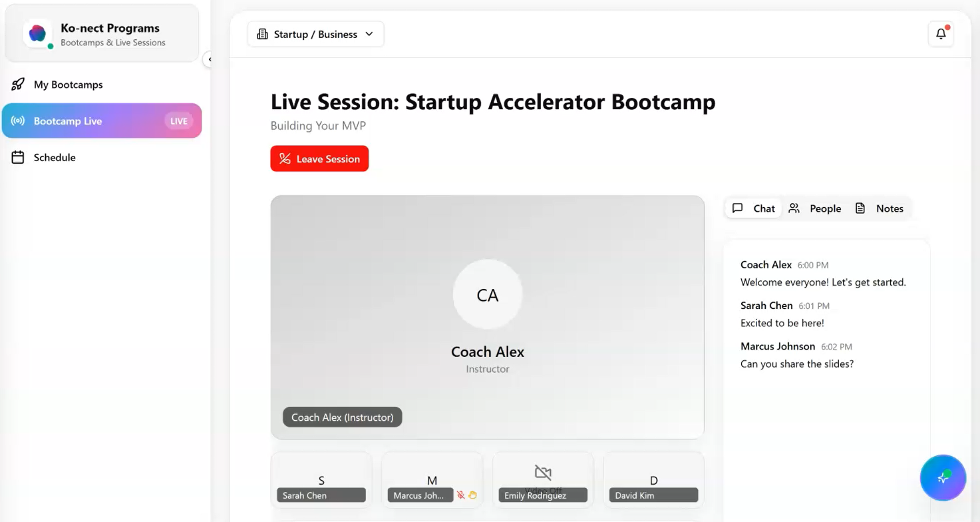Click the People panel icon

point(794,208)
